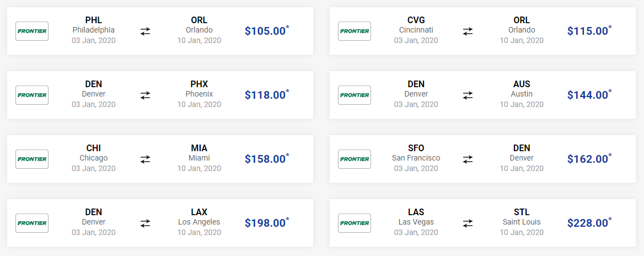Select the $115.00 Cincinnati fare price

coord(589,31)
